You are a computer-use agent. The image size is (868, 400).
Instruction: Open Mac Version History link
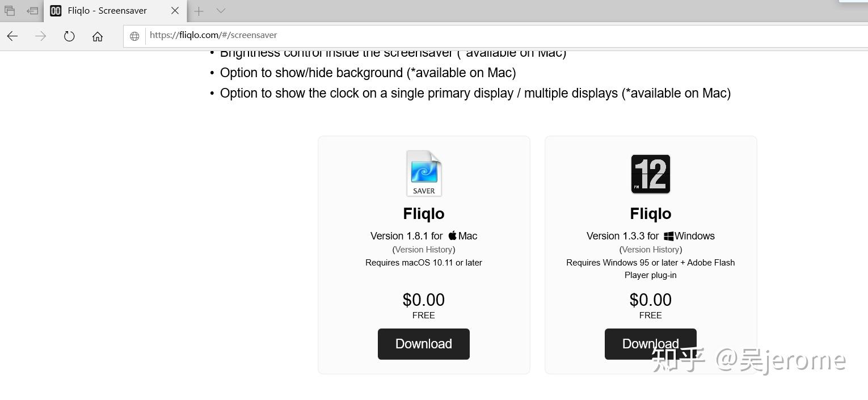[x=424, y=250]
